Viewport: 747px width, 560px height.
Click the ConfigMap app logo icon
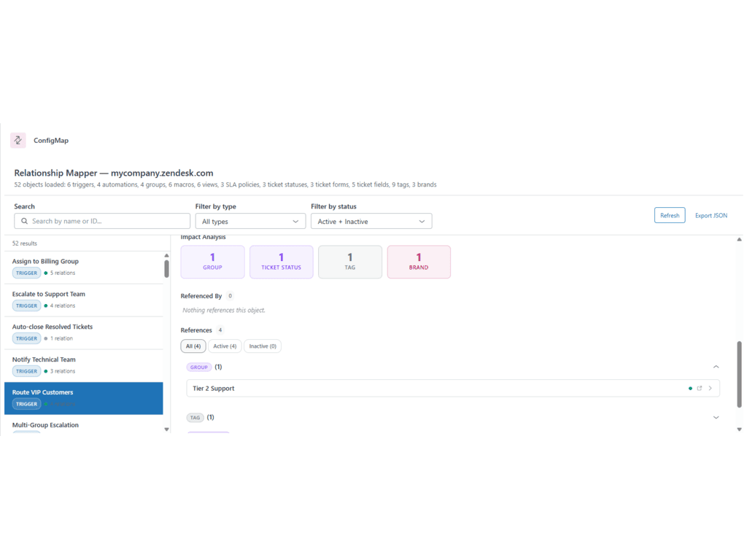pos(18,140)
